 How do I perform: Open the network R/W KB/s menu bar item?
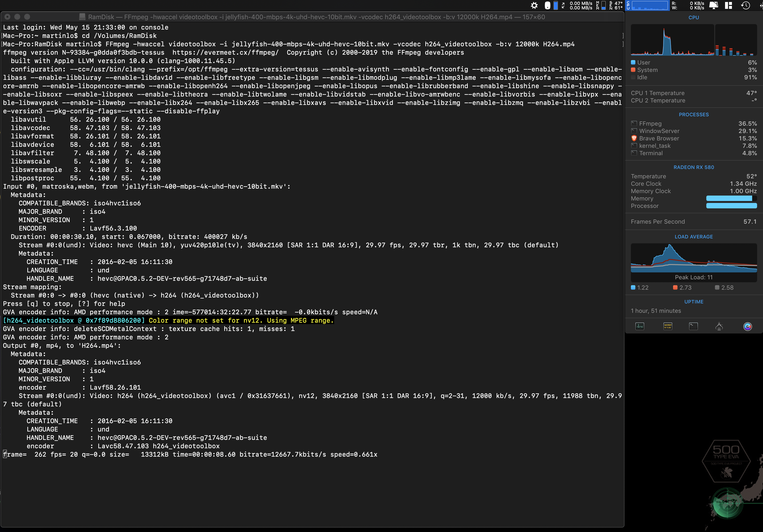(688, 5)
